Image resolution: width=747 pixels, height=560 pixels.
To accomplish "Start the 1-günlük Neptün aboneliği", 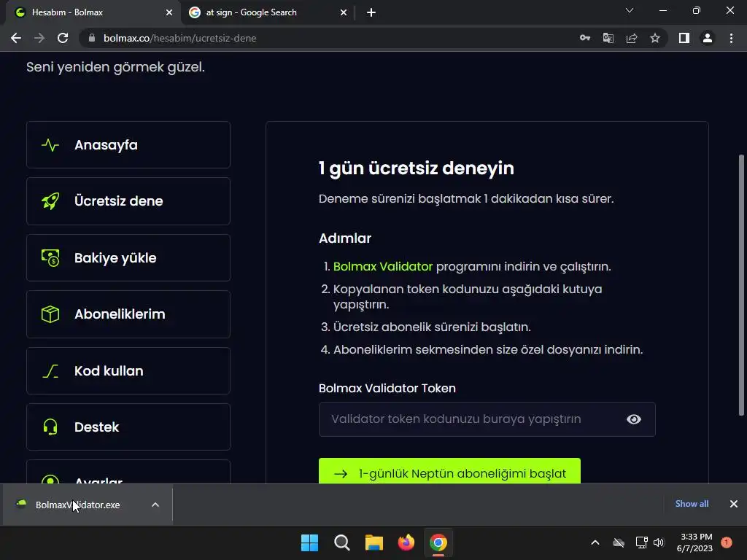I will tap(449, 472).
